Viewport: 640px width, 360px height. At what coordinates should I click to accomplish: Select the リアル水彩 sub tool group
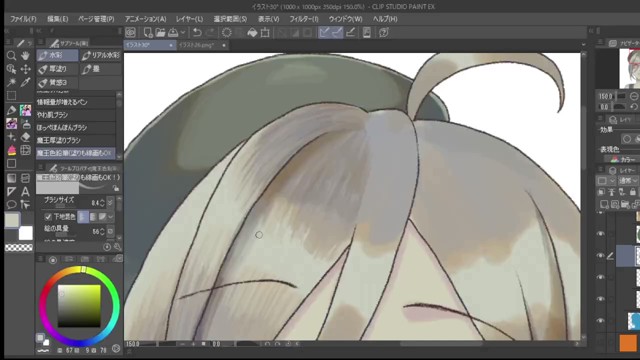101,55
